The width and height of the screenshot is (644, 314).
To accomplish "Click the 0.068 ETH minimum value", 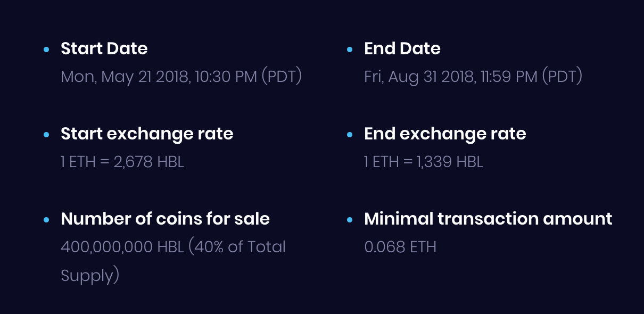I will pos(400,247).
